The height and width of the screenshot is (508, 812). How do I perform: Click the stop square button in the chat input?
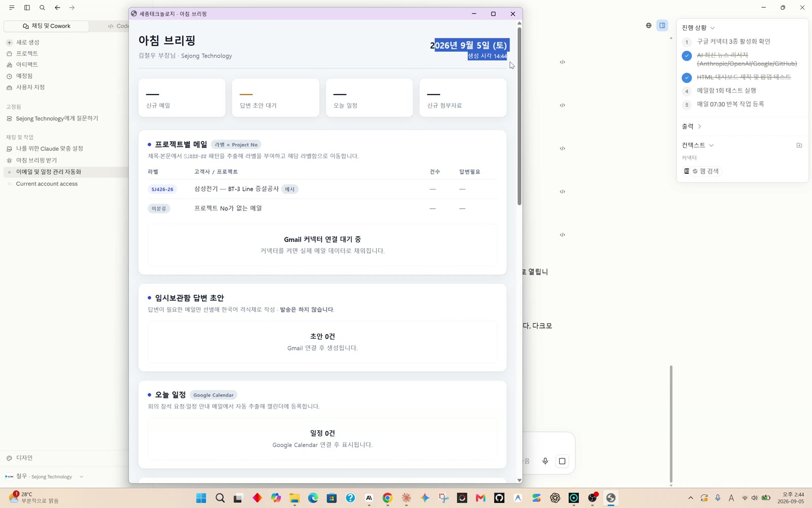(x=562, y=461)
